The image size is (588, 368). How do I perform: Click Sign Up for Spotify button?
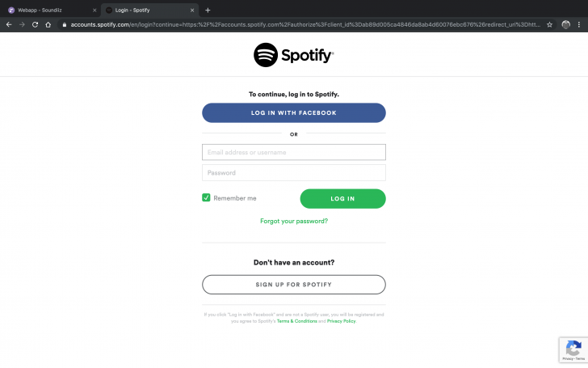294,285
